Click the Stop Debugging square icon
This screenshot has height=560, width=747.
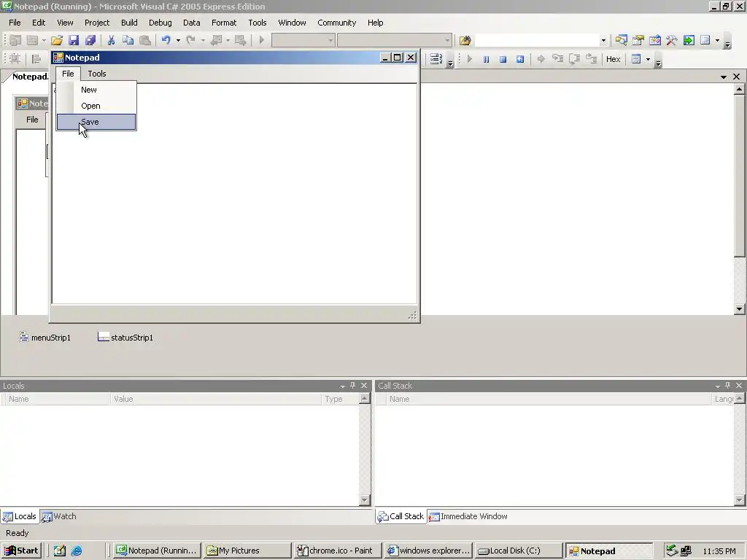[503, 59]
